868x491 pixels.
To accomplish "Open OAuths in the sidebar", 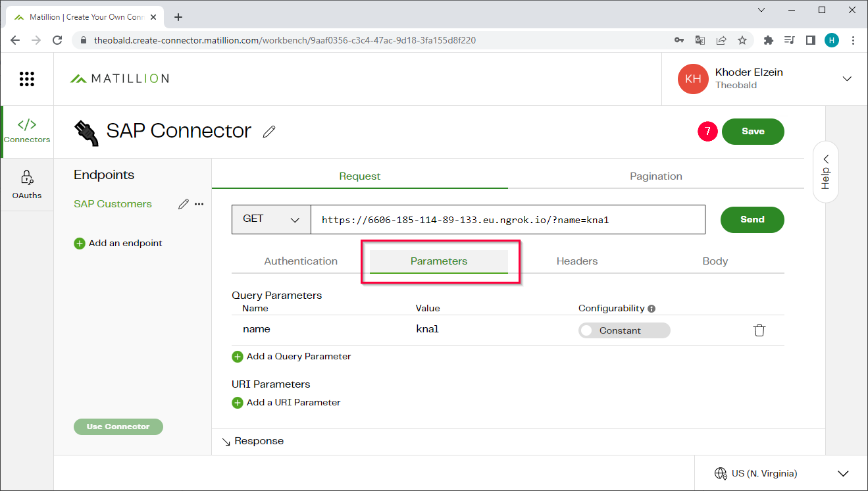I will tap(27, 185).
